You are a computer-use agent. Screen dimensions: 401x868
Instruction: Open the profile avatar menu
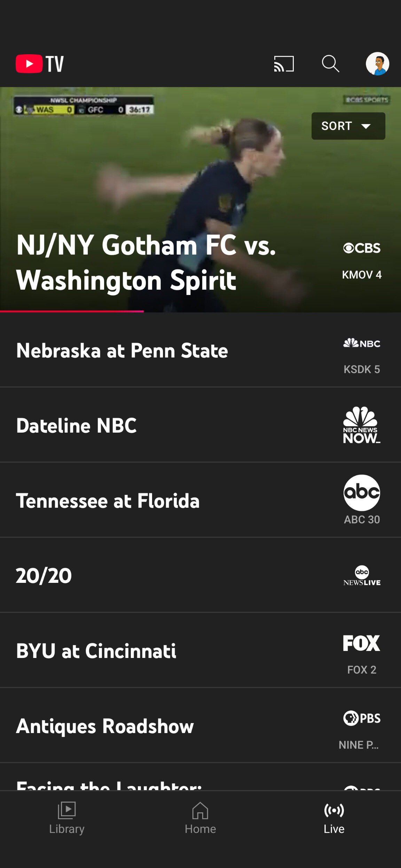(x=377, y=64)
